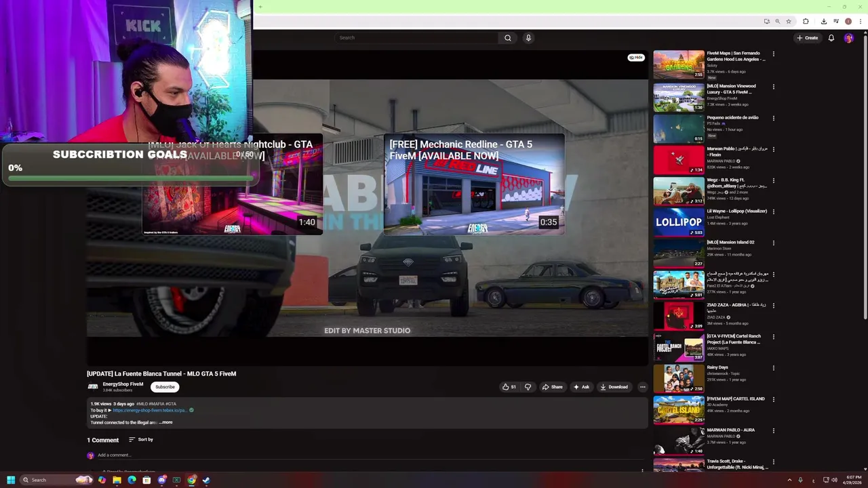Click the YouTube search input field
This screenshot has height=488, width=868.
click(417, 38)
